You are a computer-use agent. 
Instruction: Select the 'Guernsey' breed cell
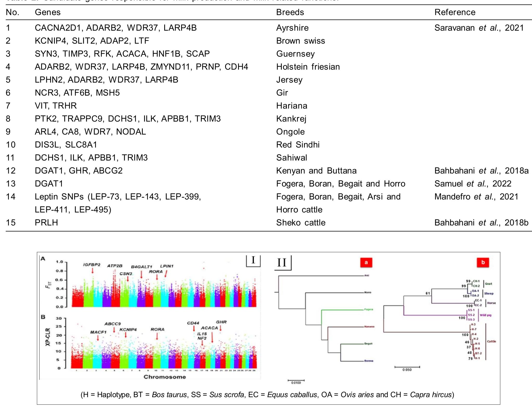[x=295, y=54]
